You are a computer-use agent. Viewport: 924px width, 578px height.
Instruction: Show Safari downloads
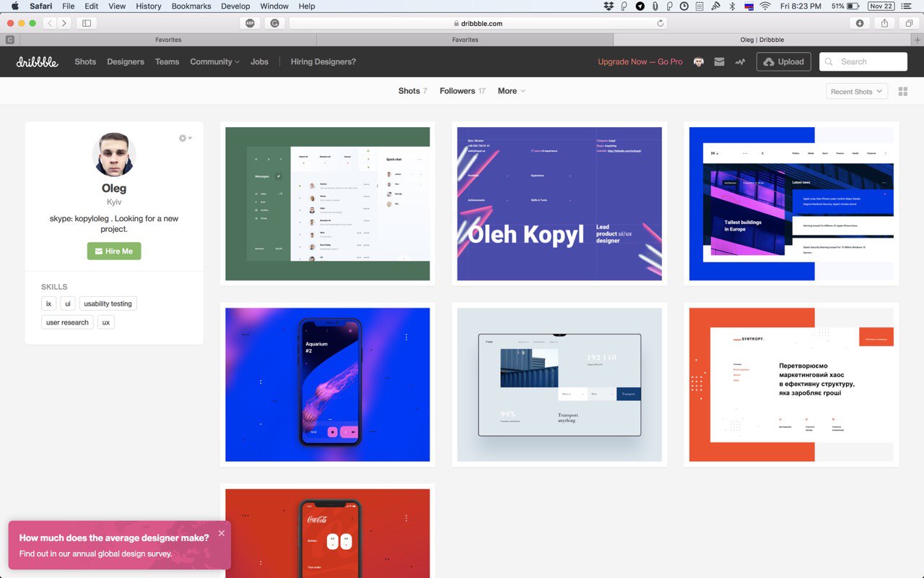click(x=860, y=23)
